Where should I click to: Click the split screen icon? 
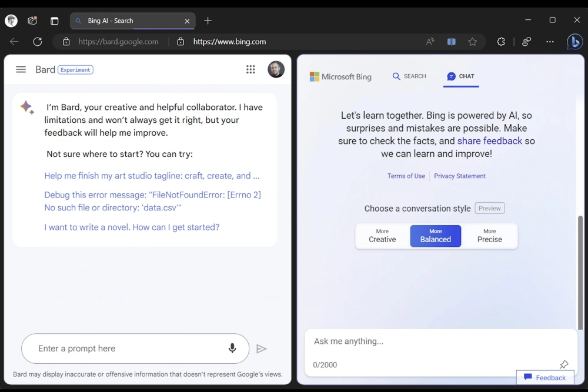point(452,42)
